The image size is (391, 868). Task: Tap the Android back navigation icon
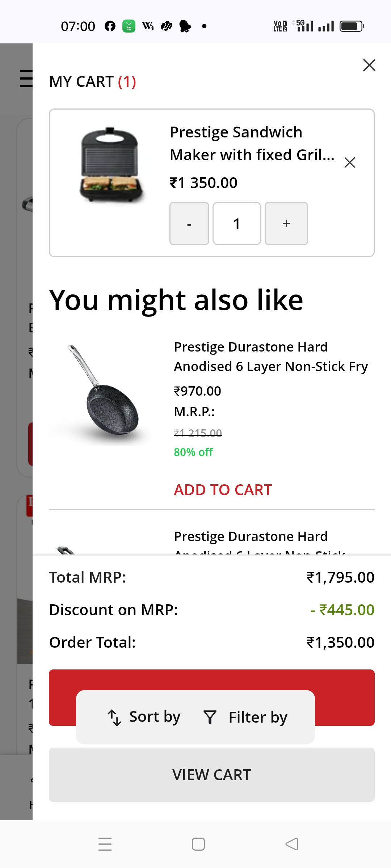point(292,844)
